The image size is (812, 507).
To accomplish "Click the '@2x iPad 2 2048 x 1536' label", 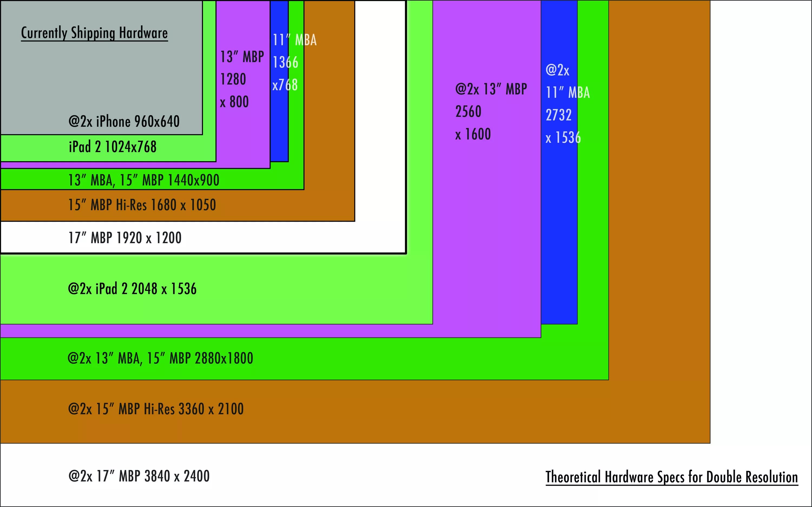I will pyautogui.click(x=132, y=289).
